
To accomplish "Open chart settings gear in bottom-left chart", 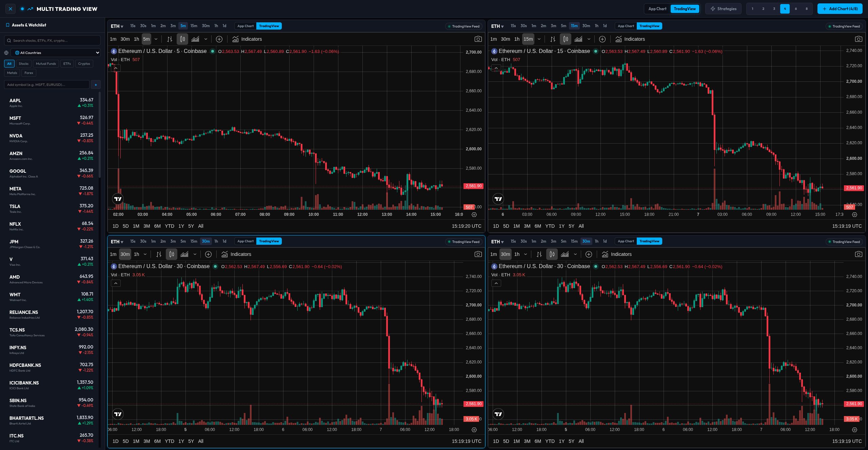I will 474,430.
